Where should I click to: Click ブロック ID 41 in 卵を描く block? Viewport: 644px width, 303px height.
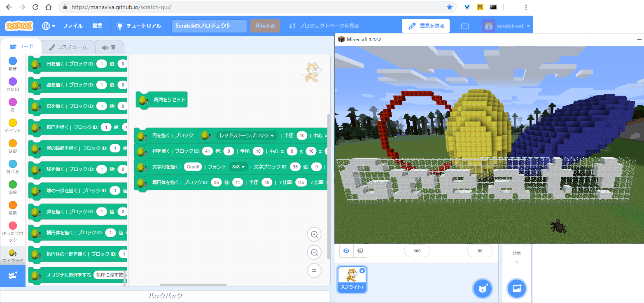207,151
